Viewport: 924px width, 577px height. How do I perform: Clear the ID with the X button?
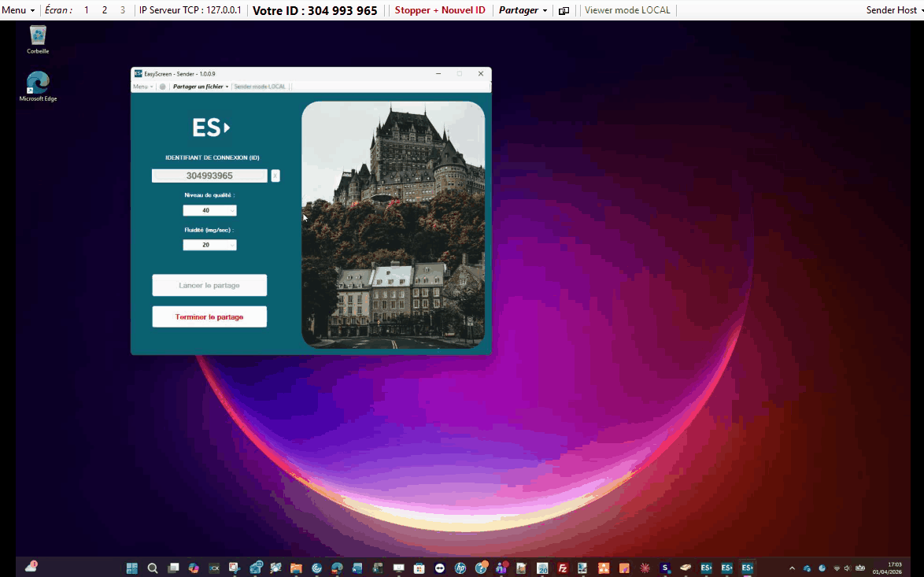[275, 176]
